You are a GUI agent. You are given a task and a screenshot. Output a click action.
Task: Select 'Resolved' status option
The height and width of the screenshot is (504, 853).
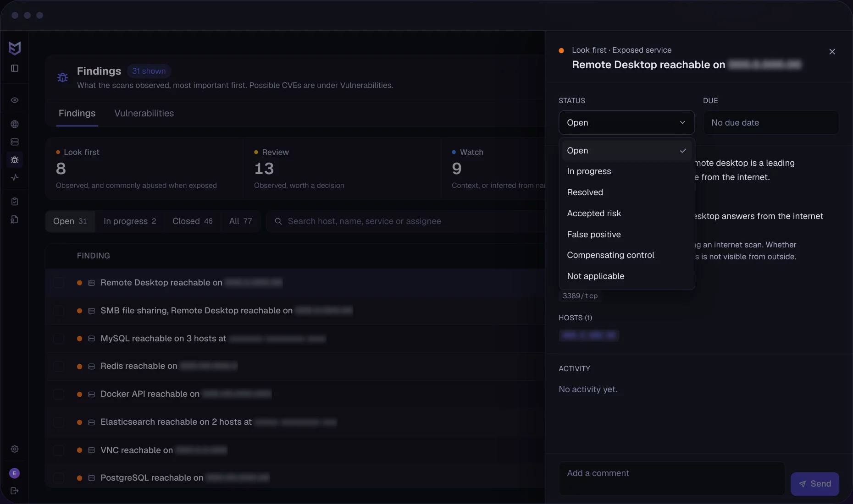[x=626, y=192]
